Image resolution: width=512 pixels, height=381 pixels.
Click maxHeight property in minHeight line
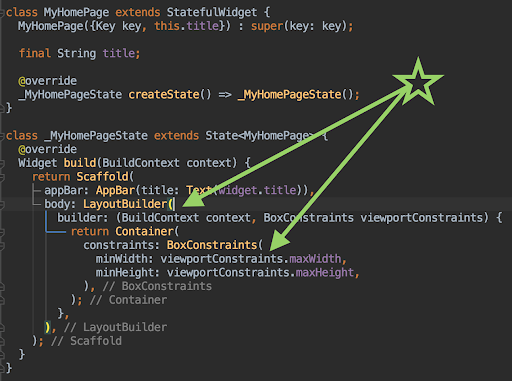[x=325, y=273]
